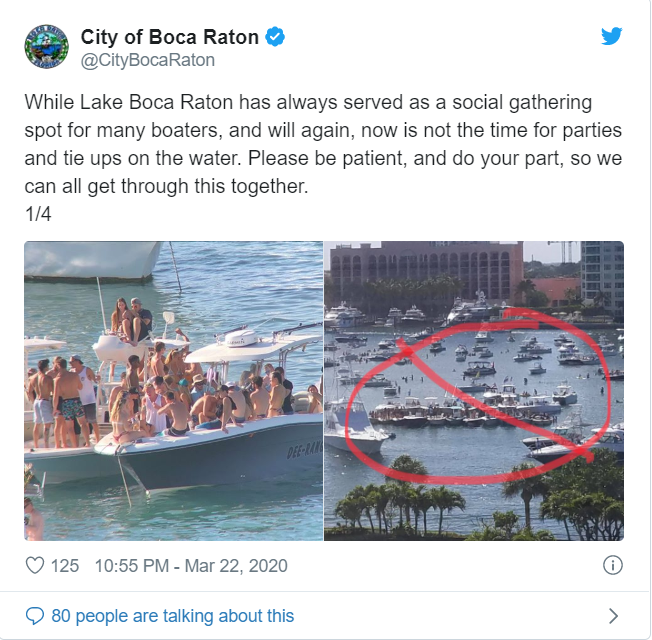Click the tweet text about Lake Boca Raton
This screenshot has width=652, height=640.
point(323,144)
